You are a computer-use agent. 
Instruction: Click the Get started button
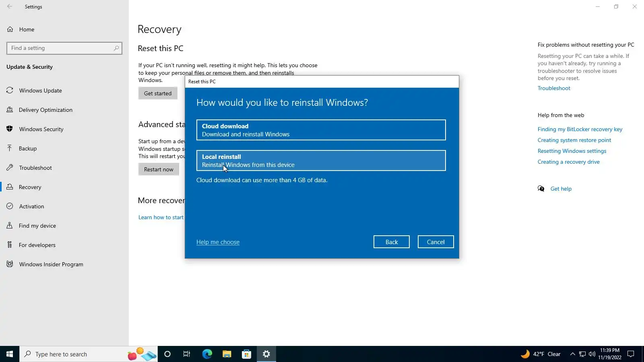tap(158, 93)
